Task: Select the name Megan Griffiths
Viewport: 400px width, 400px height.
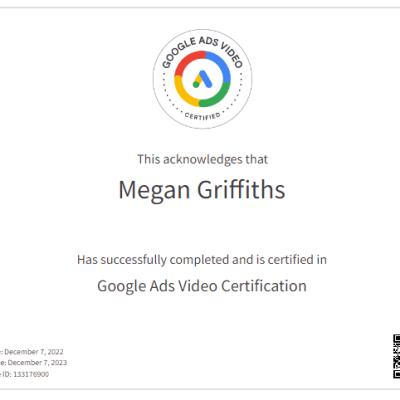Action: 202,190
